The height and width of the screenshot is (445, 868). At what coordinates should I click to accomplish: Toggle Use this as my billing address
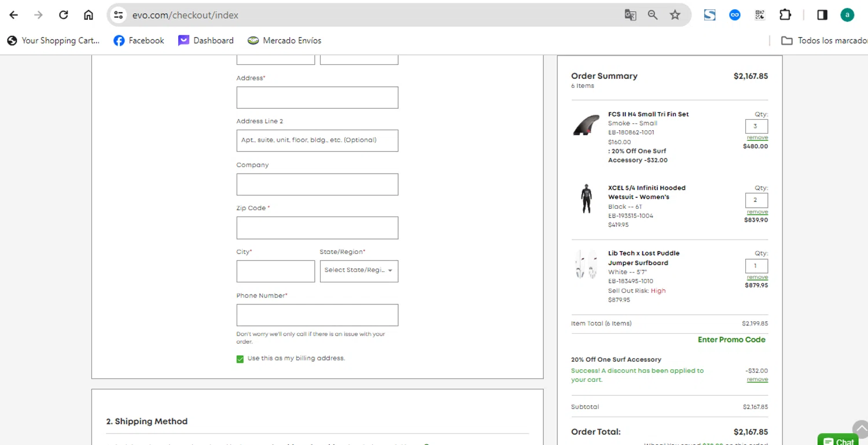pos(240,359)
